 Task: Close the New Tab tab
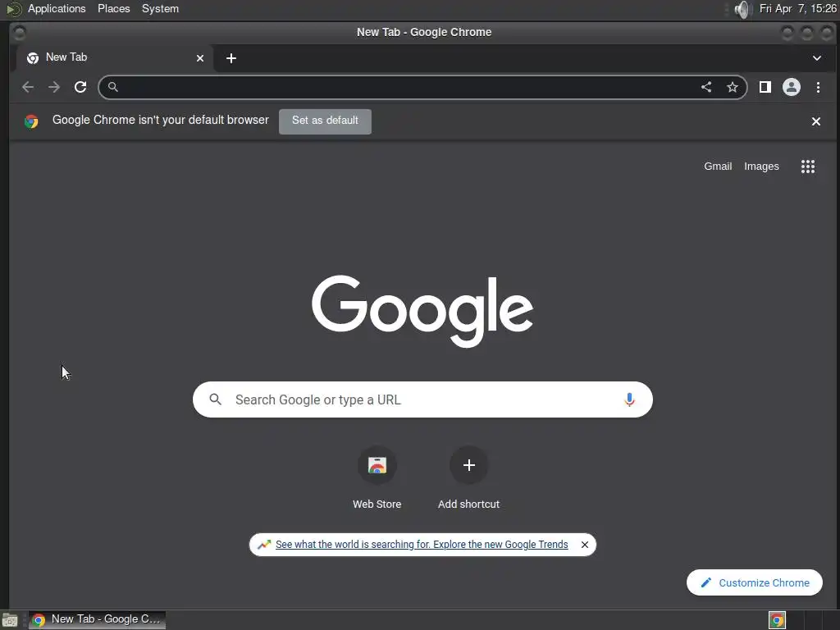pyautogui.click(x=200, y=58)
